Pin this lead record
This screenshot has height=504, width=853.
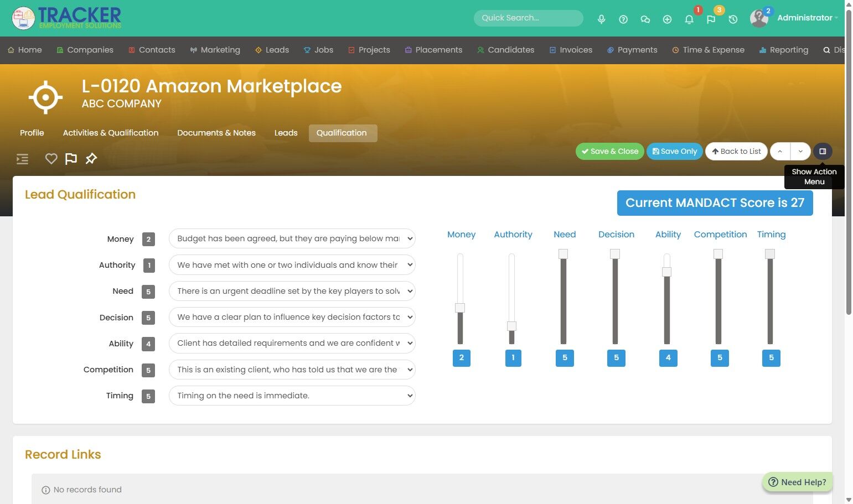pos(91,159)
